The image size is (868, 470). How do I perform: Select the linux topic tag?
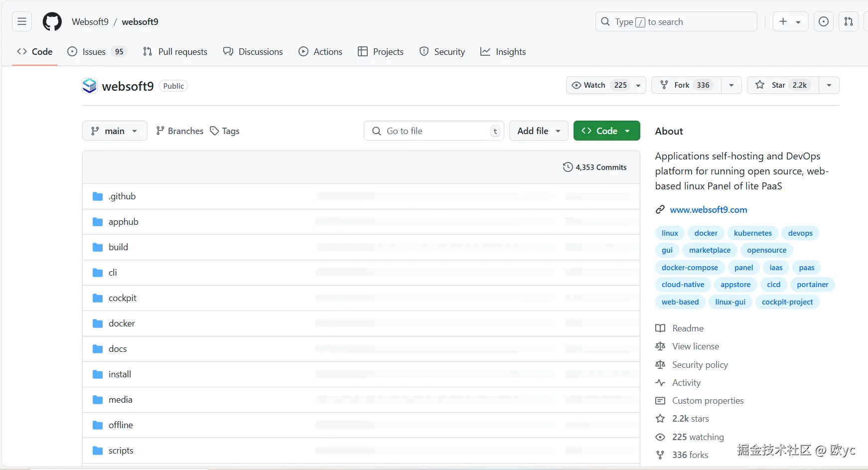pyautogui.click(x=670, y=233)
